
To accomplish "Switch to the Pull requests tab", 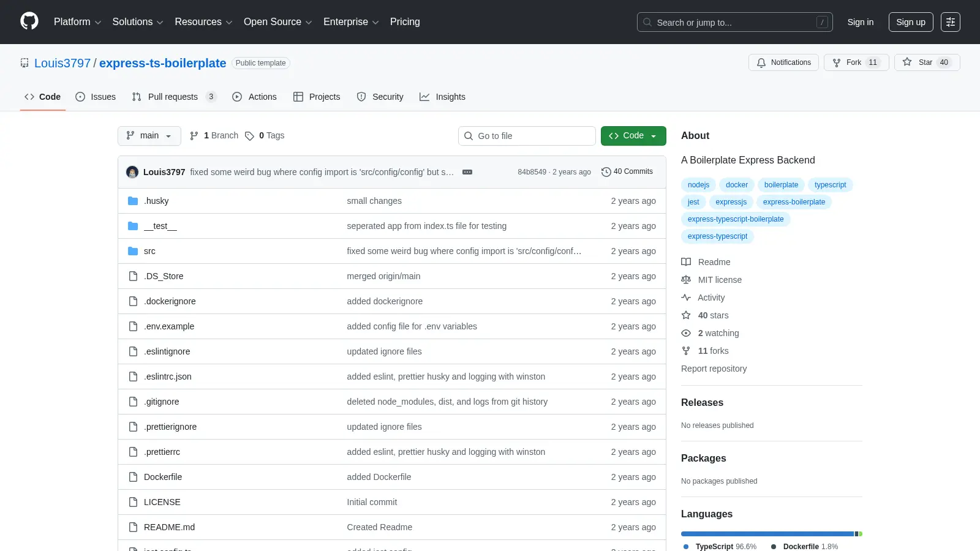I will [174, 97].
